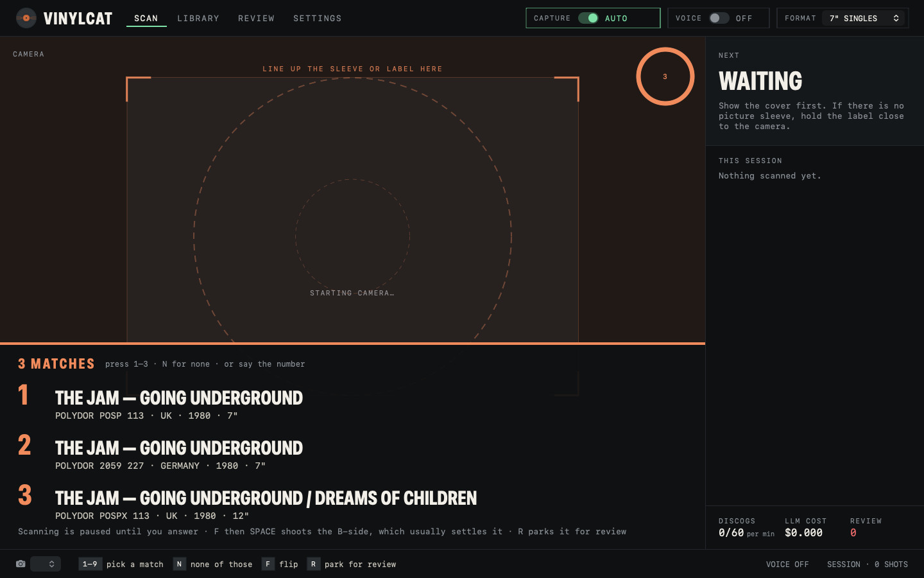The image size is (924, 578).
Task: Click the Review count 0 in sidebar stats
Action: pyautogui.click(x=853, y=532)
